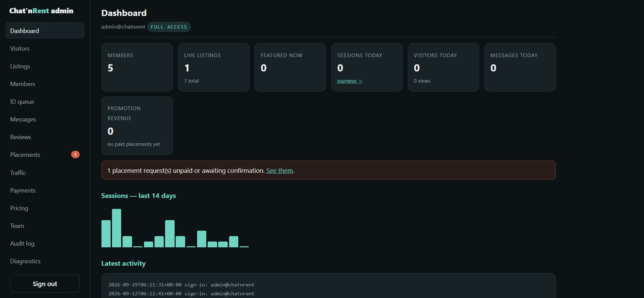This screenshot has height=298, width=644.
Task: Navigate to Payments
Action: [x=45, y=190]
